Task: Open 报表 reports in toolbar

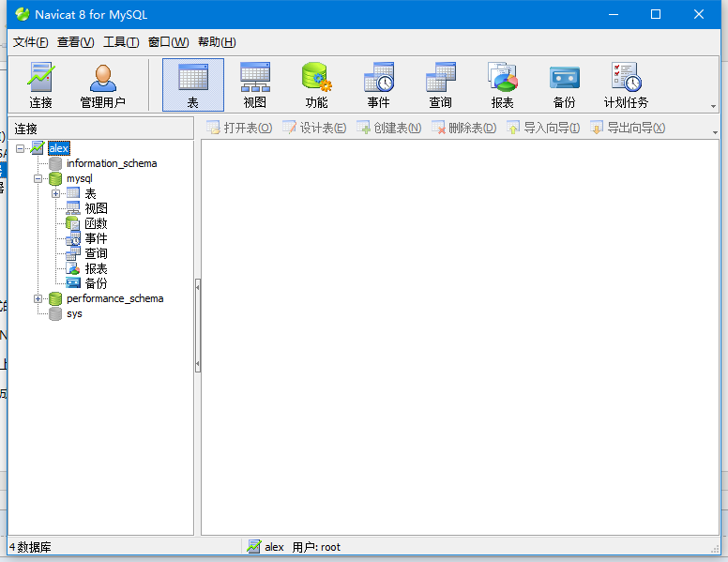Action: [502, 85]
